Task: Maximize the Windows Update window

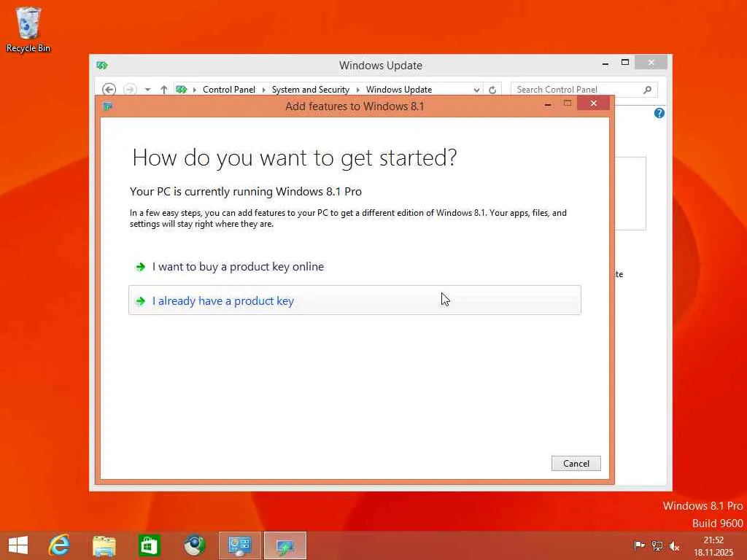Action: click(x=625, y=63)
